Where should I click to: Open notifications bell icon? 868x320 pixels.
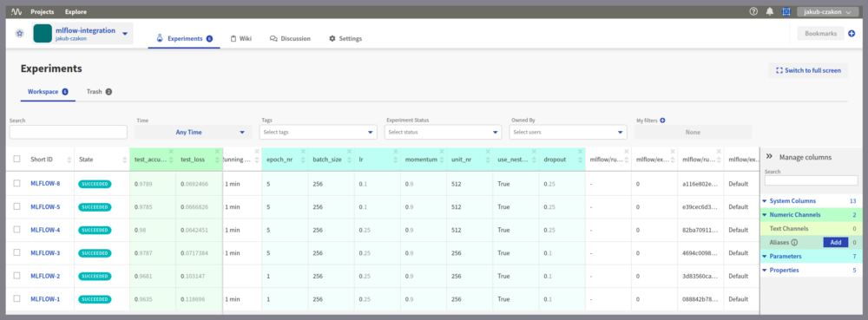[769, 11]
